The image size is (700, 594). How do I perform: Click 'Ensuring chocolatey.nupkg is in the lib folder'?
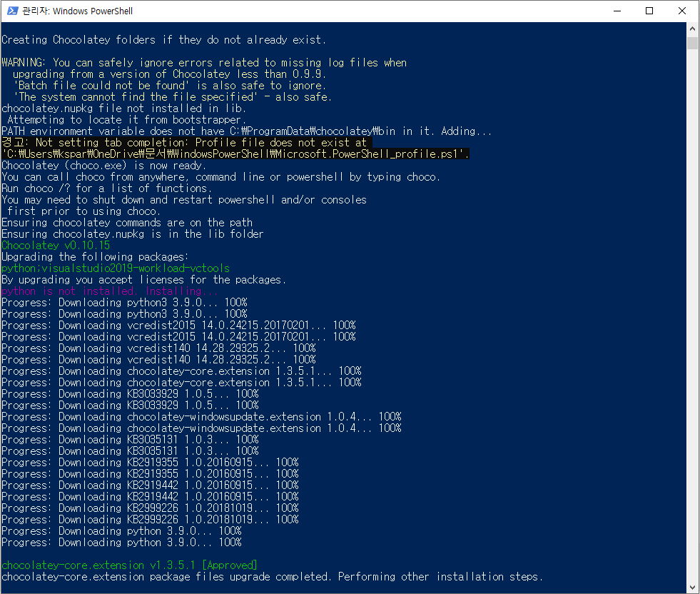133,234
